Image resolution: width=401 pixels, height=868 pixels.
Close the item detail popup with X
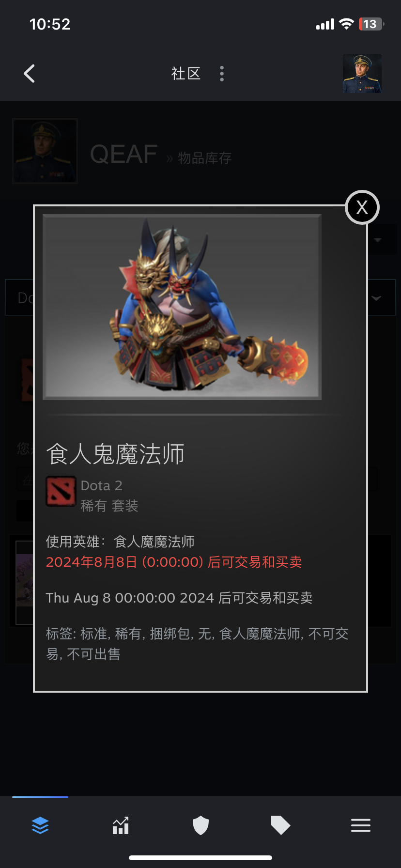coord(362,207)
